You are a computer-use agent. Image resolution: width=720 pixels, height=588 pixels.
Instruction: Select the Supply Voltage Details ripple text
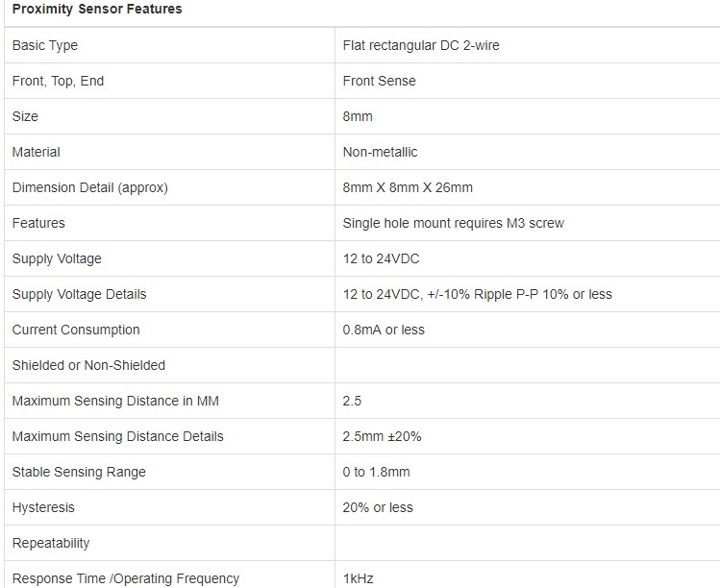click(x=478, y=294)
